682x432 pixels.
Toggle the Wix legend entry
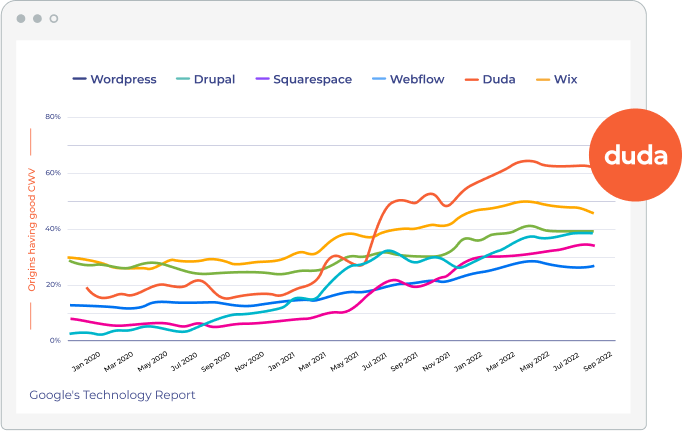pos(557,79)
